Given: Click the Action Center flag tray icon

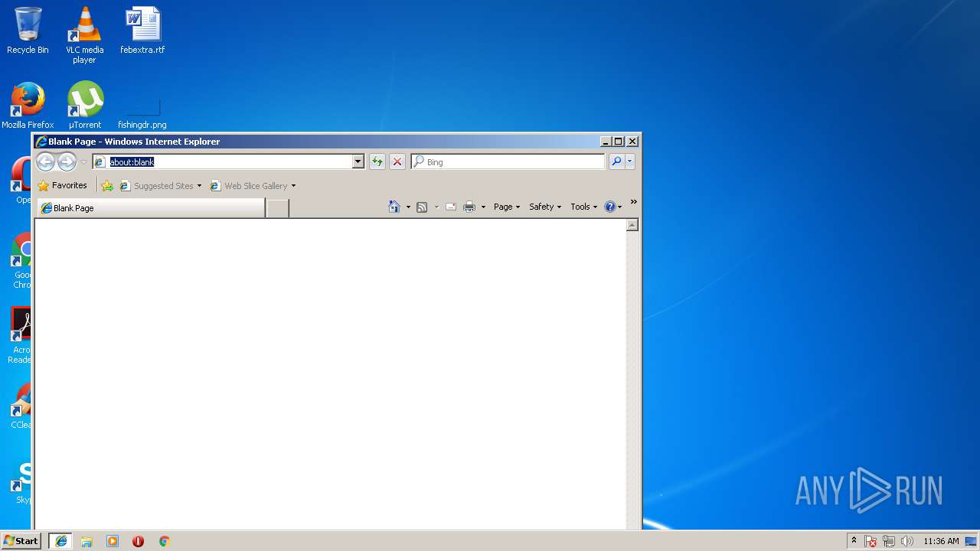Looking at the screenshot, I should click(871, 541).
